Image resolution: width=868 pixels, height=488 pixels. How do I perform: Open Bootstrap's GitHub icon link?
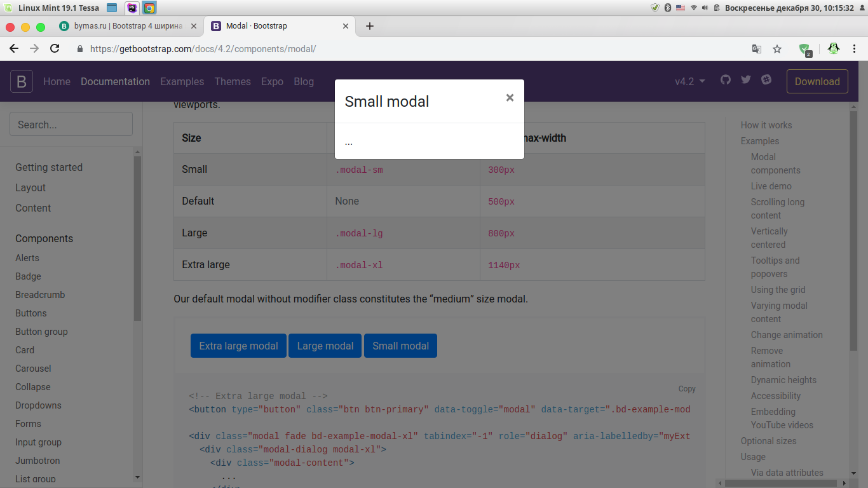pos(726,80)
